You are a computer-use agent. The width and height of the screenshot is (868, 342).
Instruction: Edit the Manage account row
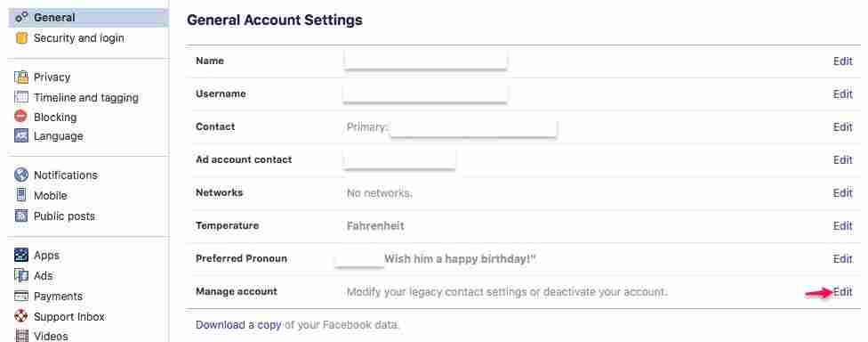tap(842, 291)
